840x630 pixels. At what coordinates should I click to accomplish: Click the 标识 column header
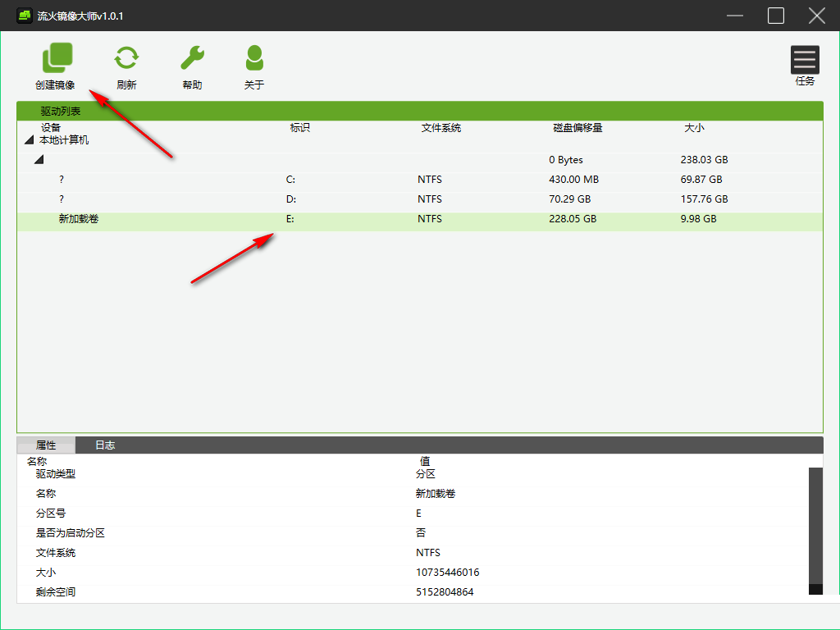[x=300, y=128]
